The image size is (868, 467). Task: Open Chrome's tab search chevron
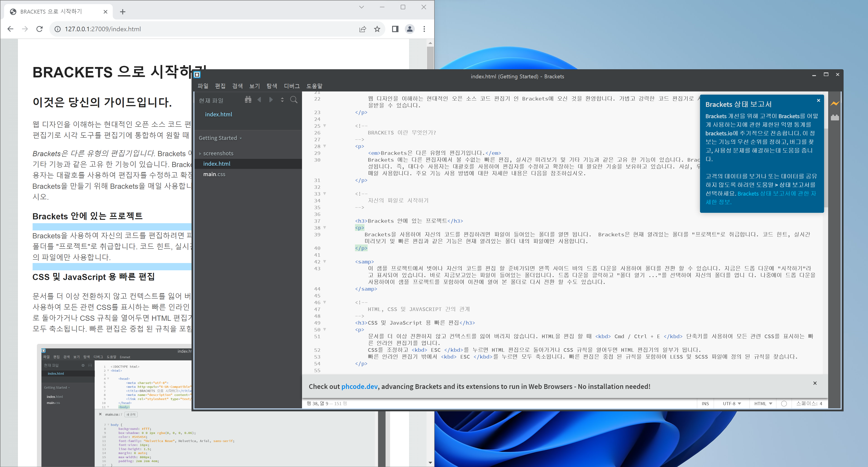click(x=362, y=7)
